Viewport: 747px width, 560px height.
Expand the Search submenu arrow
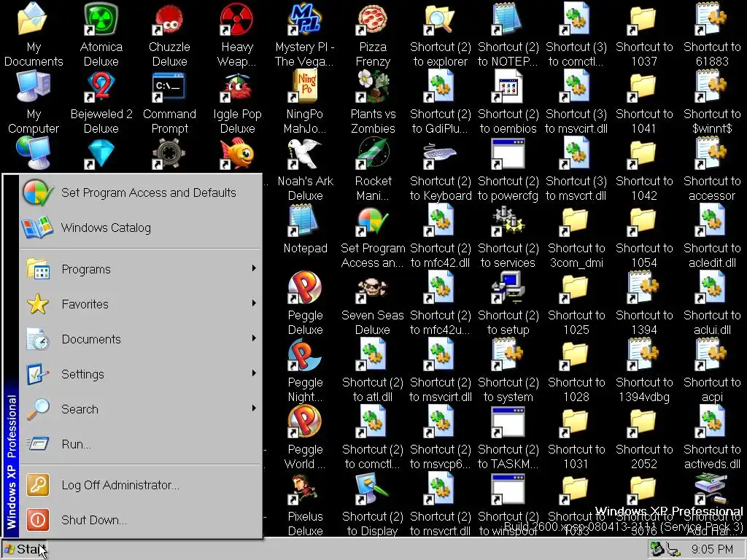pos(254,408)
